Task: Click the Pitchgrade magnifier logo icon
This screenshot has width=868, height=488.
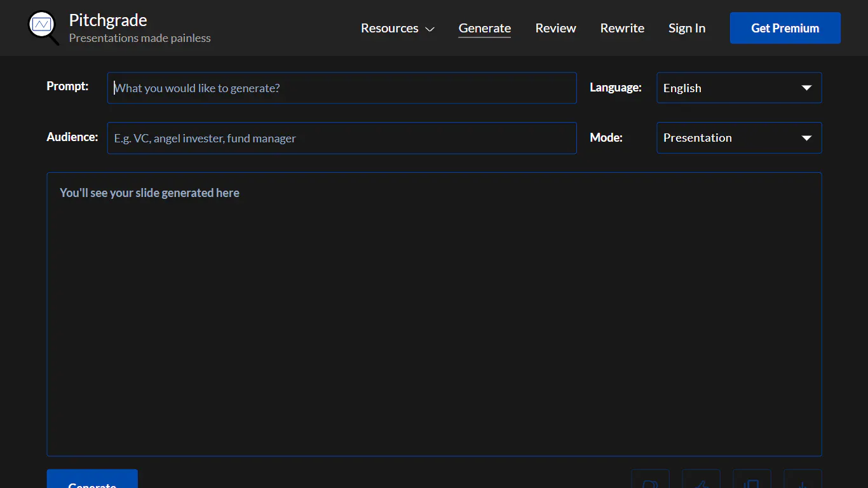Action: point(43,27)
